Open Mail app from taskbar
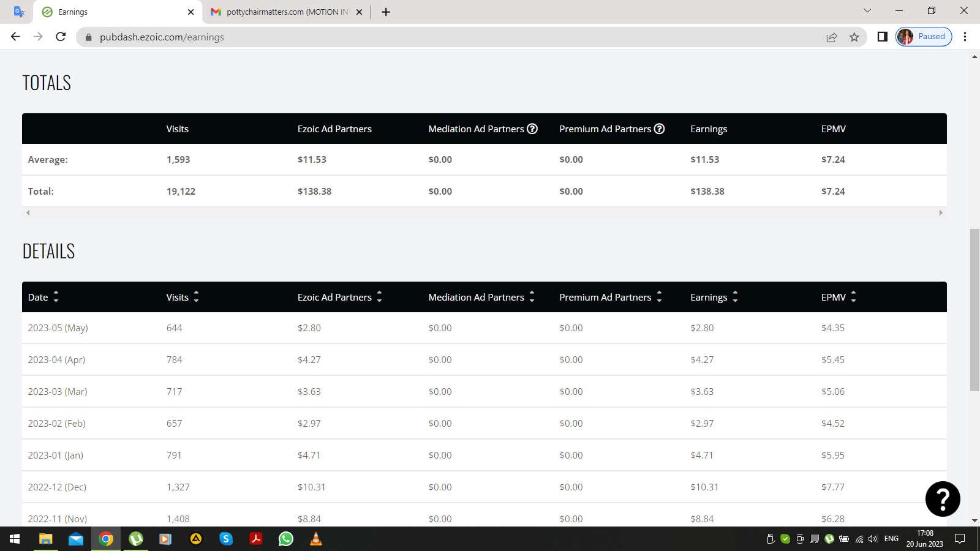980x551 pixels. [75, 539]
